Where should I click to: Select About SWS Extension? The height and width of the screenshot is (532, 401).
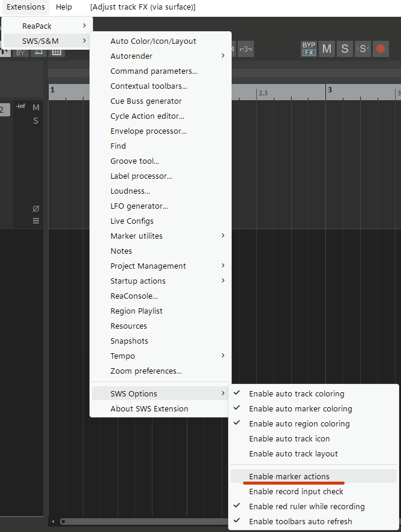[x=161, y=408]
